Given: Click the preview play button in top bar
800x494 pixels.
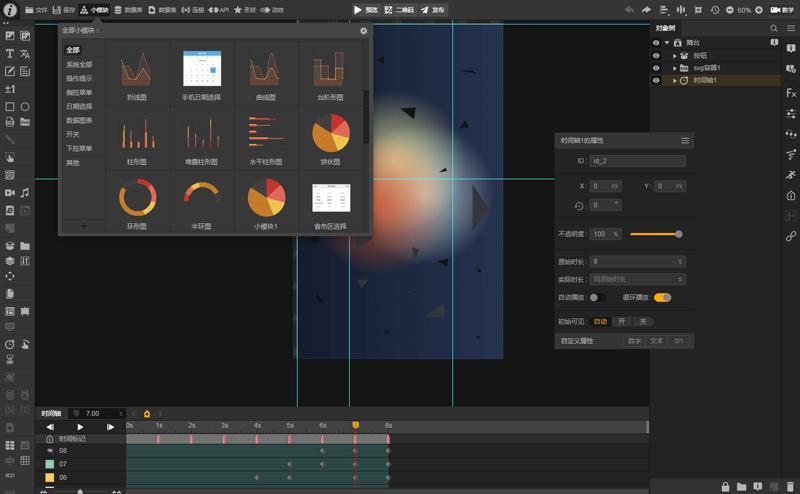Looking at the screenshot, I should [365, 10].
